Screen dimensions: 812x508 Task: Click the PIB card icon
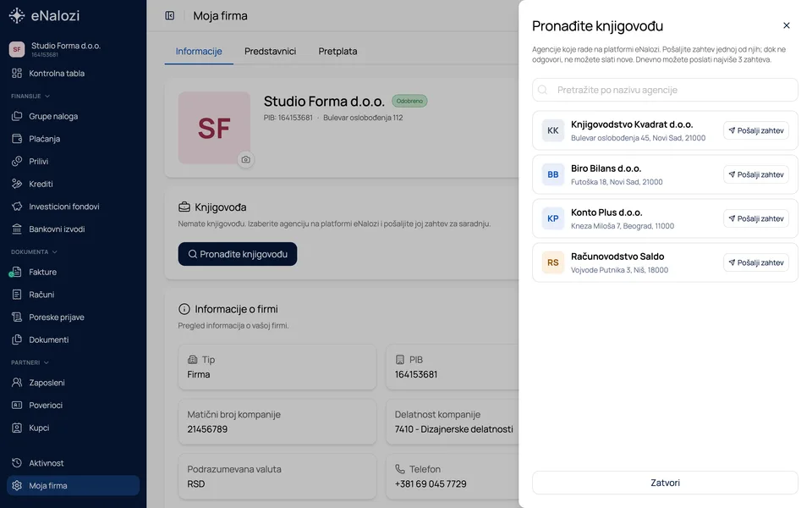pyautogui.click(x=400, y=360)
